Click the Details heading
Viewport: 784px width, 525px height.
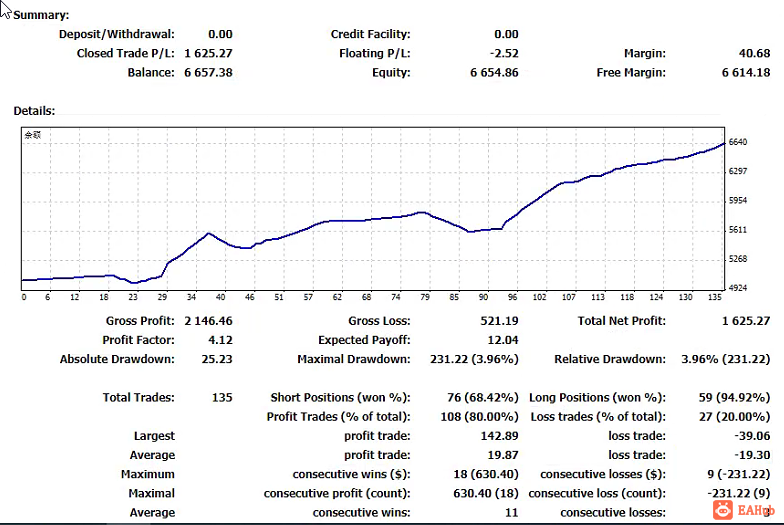(34, 111)
